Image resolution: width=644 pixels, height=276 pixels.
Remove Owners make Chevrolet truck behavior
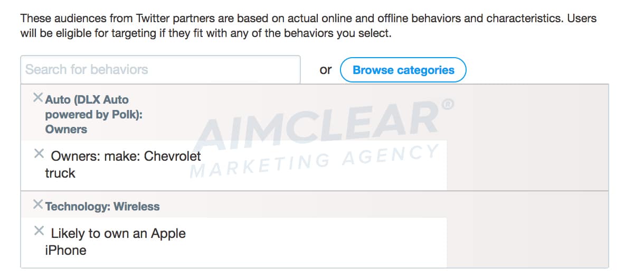coord(39,153)
